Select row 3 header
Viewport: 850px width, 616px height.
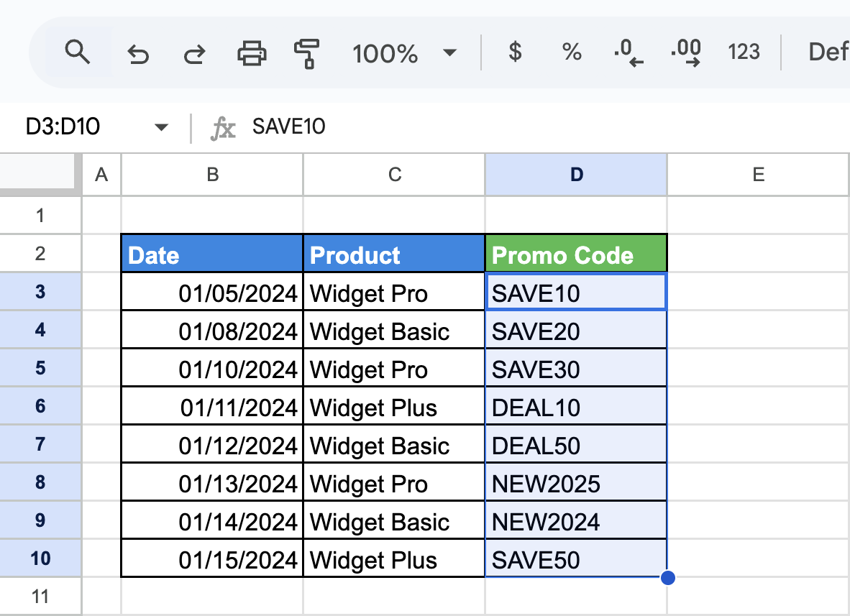point(40,292)
